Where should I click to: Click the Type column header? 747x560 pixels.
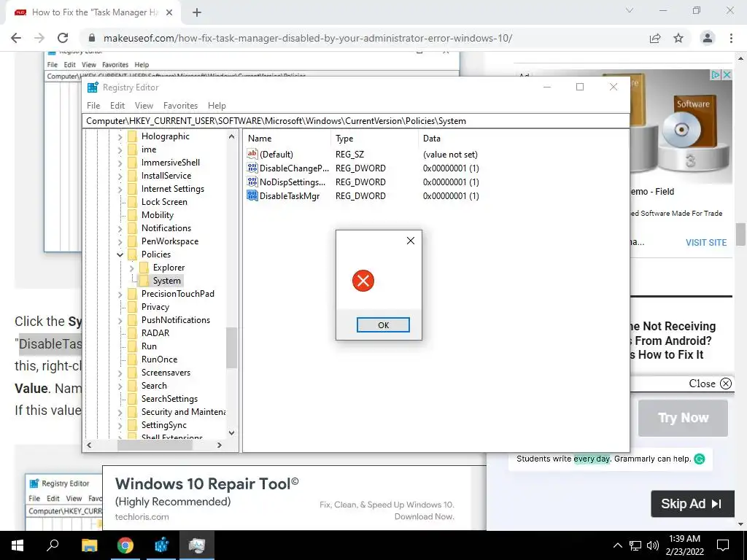374,139
